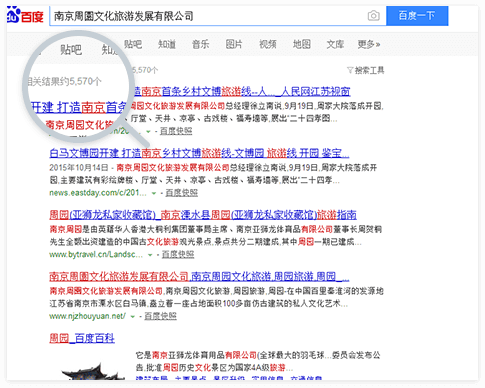Expand dropdown arrow beside first result URL
The width and height of the screenshot is (485, 388).
click(x=148, y=131)
